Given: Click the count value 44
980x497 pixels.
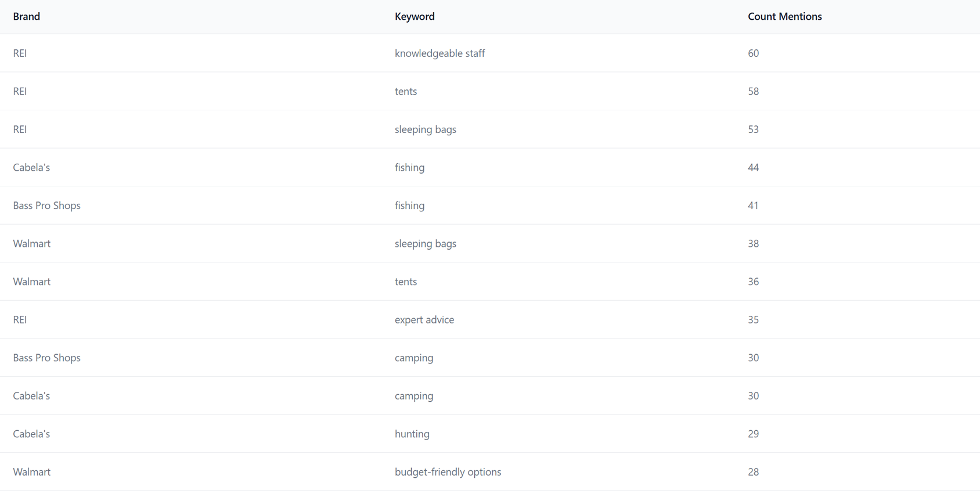Looking at the screenshot, I should (753, 168).
